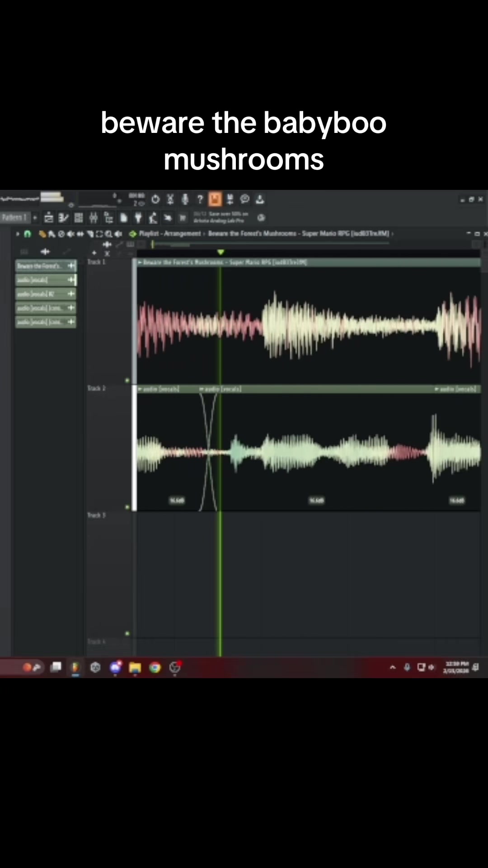Open menu arrow of first audio [vocals] clip
This screenshot has height=868, width=488.
tap(140, 389)
